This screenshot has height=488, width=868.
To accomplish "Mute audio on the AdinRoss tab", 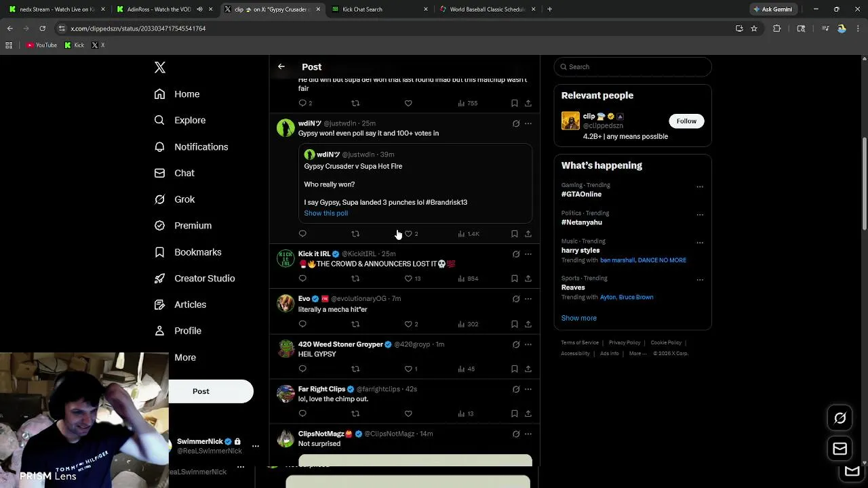I will (x=199, y=9).
